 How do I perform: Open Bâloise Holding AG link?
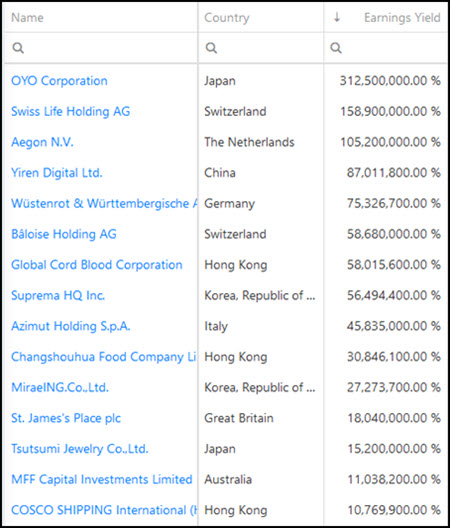(64, 234)
